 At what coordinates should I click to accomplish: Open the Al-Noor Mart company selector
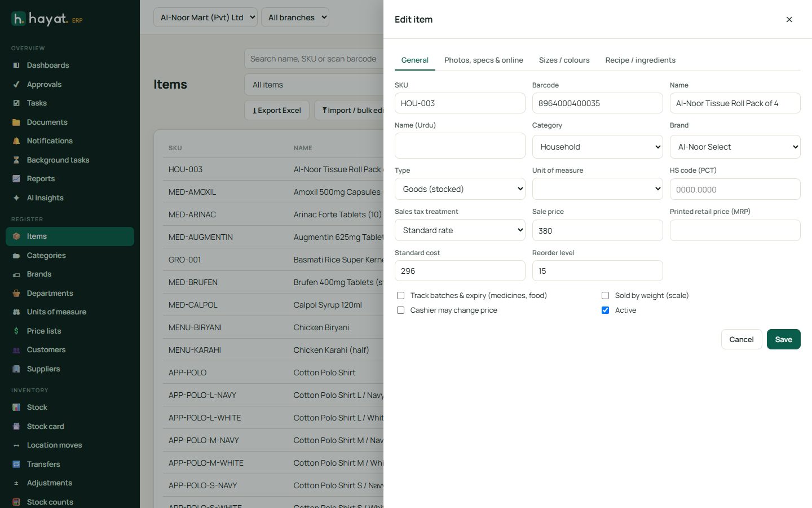(206, 17)
